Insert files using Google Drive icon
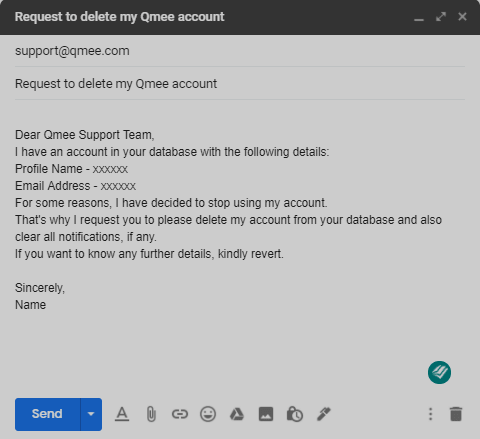The image size is (480, 439). [x=237, y=414]
